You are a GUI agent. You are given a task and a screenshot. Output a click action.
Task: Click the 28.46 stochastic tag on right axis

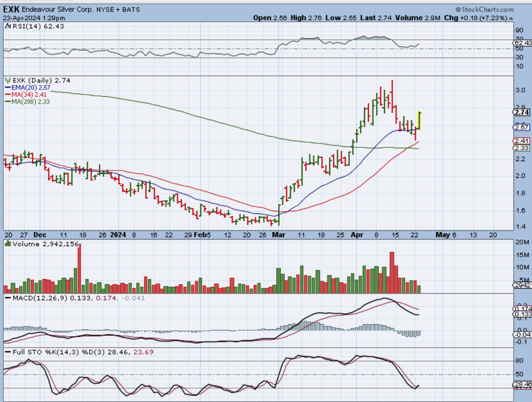523,384
